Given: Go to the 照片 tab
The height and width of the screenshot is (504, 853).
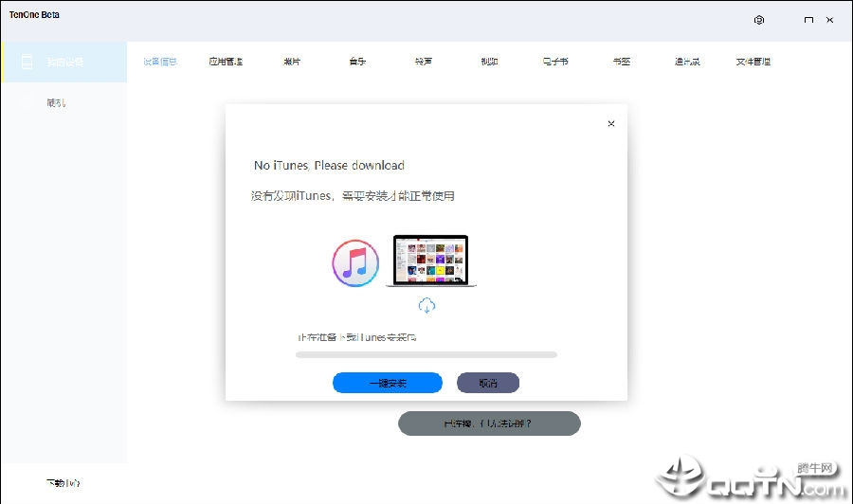Looking at the screenshot, I should point(292,62).
